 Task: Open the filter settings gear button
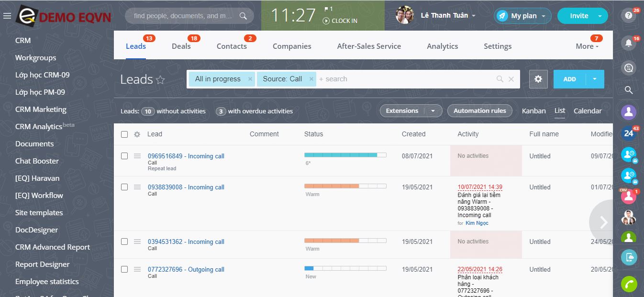point(538,79)
